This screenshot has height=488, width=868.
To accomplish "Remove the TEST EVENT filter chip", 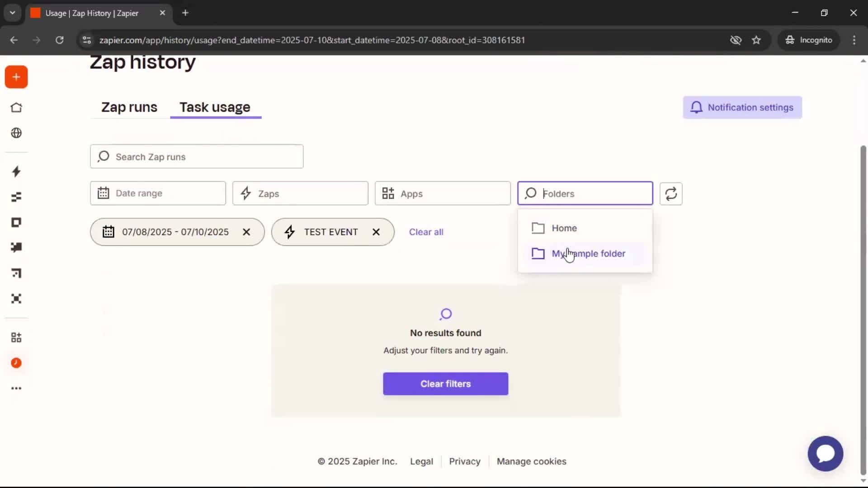I will 376,232.
